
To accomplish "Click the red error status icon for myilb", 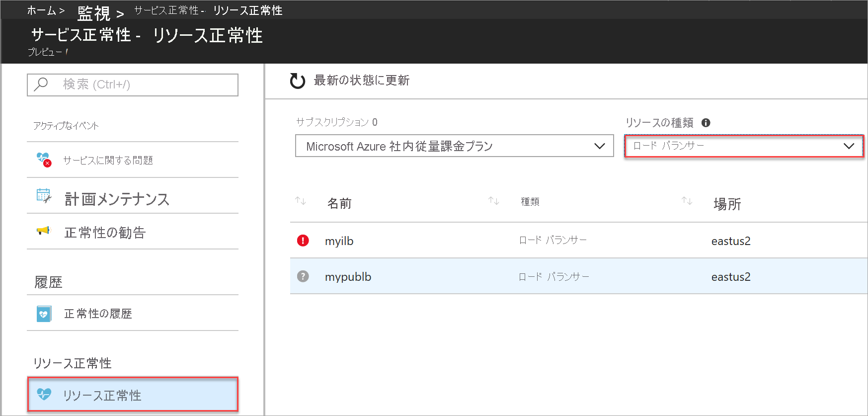I will tap(303, 241).
